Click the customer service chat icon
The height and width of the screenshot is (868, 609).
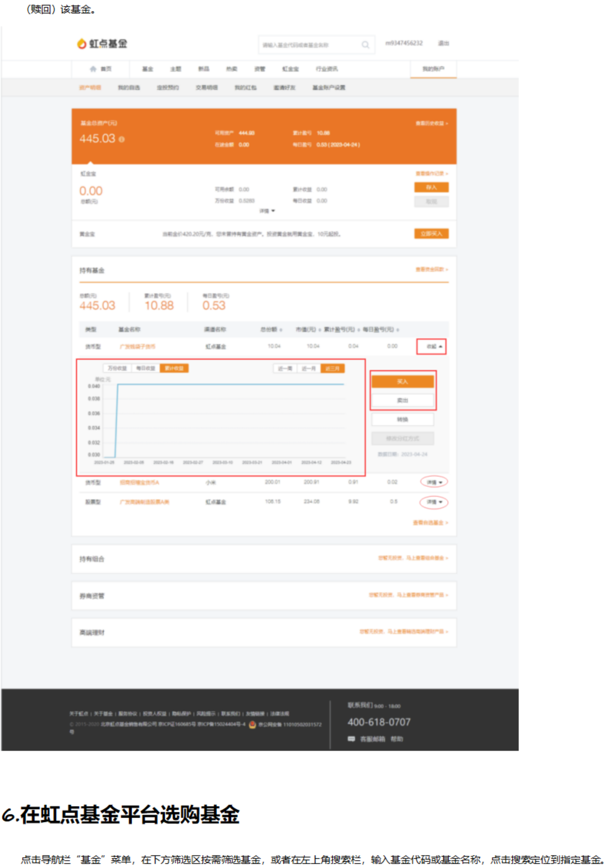tap(352, 739)
